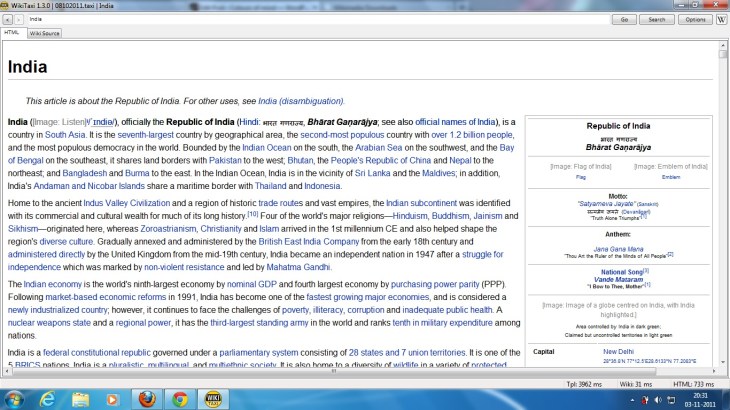The width and height of the screenshot is (730, 410).
Task: Follow the India (disambiguation) link
Action: coord(301,101)
